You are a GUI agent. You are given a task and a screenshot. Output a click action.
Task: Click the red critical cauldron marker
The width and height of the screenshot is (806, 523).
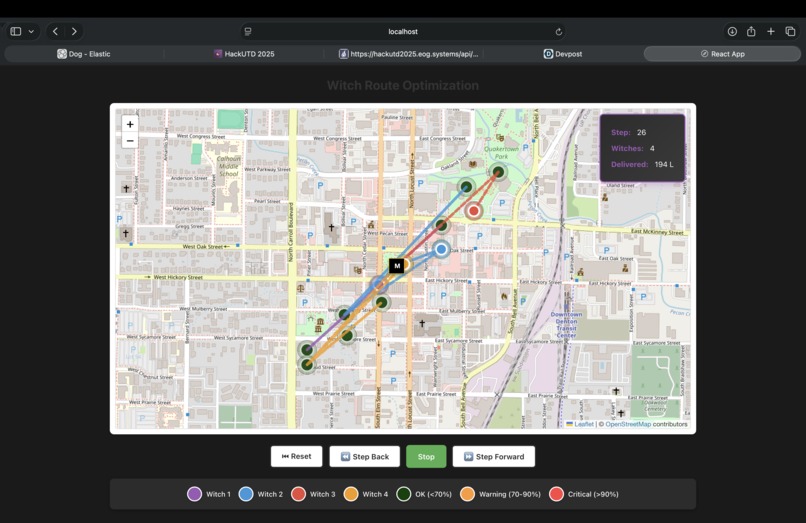473,210
